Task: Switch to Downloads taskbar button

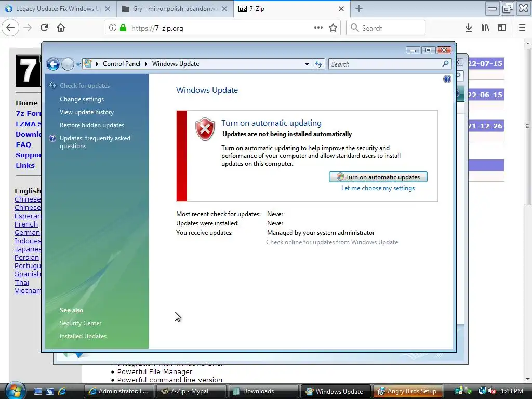Action: coord(263,391)
